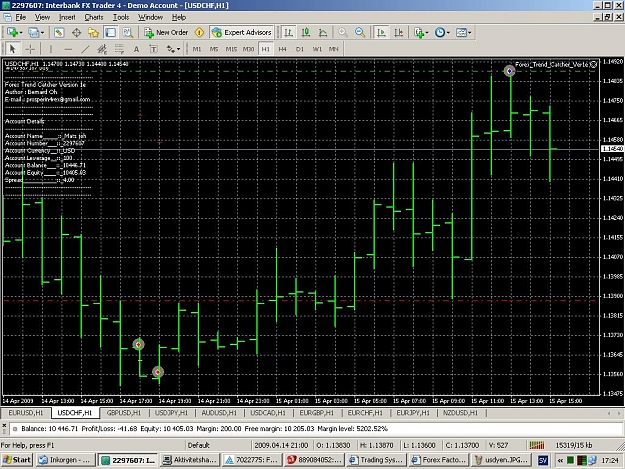The height and width of the screenshot is (469, 625).
Task: Select the Equidistant Channel tool
Action: 102,49
